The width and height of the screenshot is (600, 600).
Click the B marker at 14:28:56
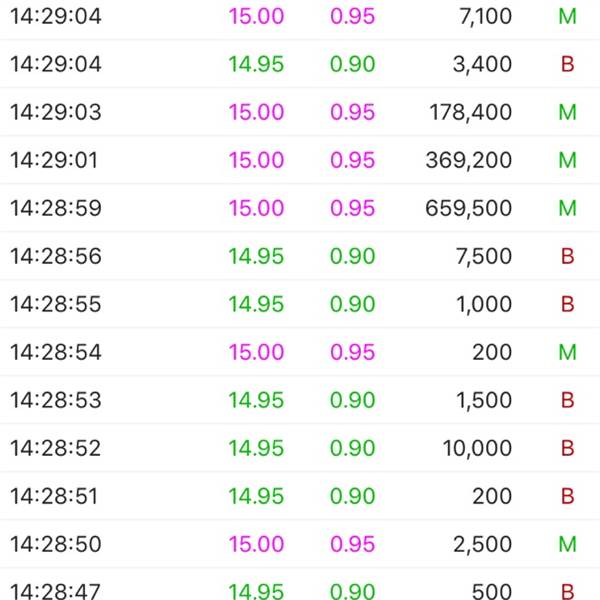coord(567,256)
